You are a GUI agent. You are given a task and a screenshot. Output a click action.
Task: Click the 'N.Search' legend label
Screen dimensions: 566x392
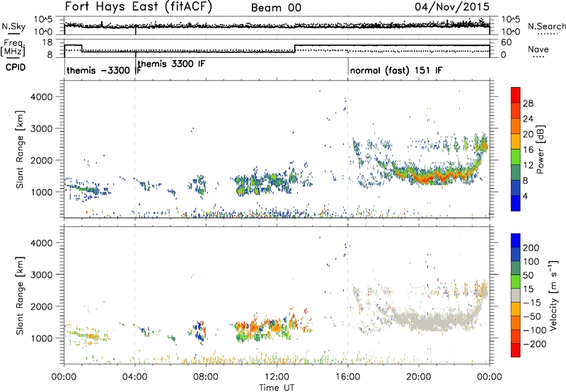click(x=546, y=26)
